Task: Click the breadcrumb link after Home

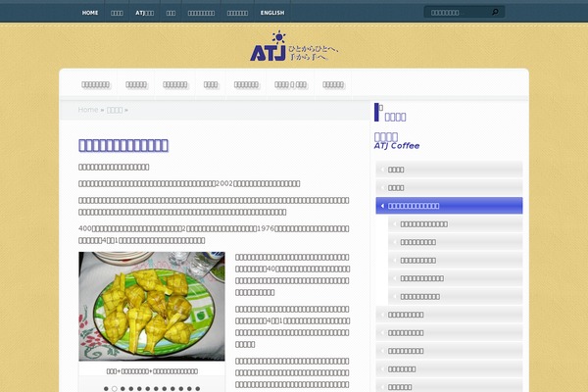Action: coord(115,110)
